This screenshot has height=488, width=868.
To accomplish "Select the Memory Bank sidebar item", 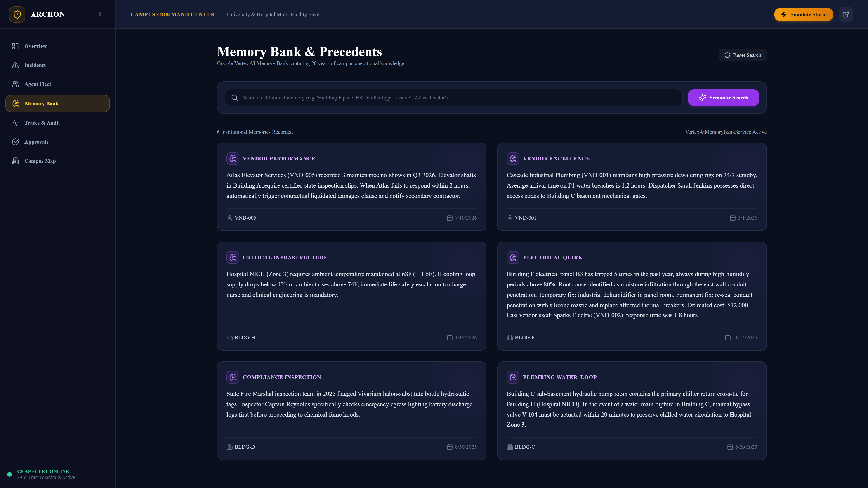I will 58,103.
